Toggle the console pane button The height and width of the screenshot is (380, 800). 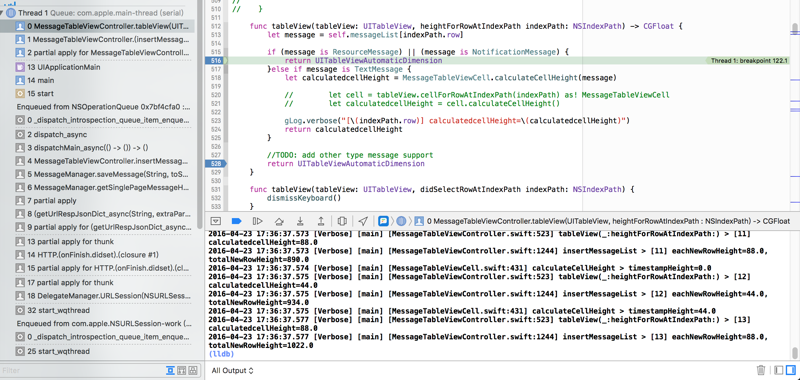[x=790, y=370]
